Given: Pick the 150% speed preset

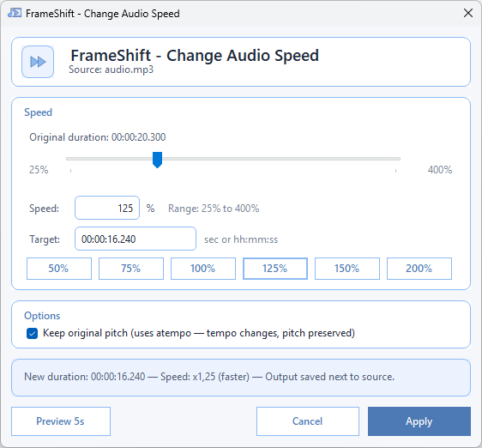Looking at the screenshot, I should (x=347, y=269).
